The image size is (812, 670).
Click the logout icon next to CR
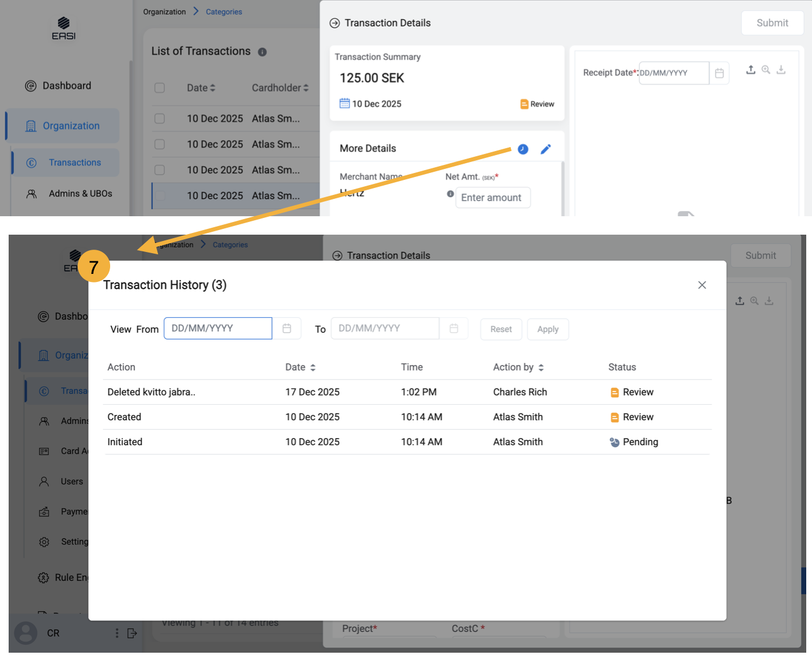click(x=132, y=633)
